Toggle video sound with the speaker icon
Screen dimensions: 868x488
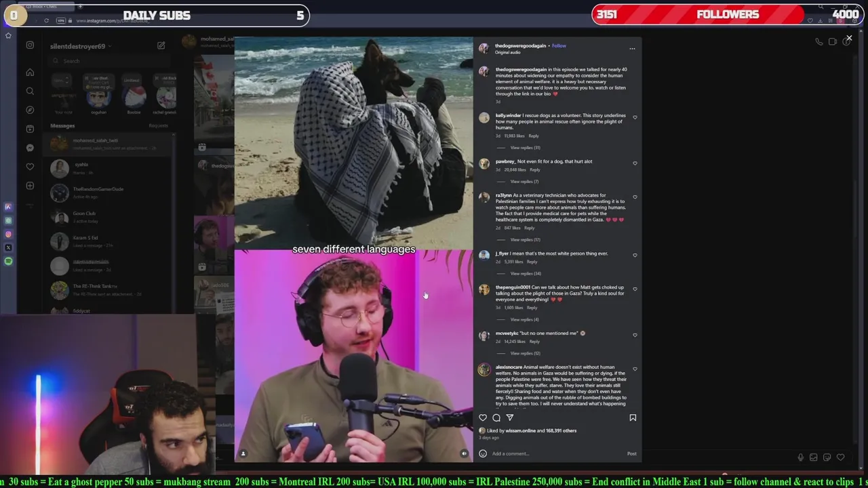(465, 453)
